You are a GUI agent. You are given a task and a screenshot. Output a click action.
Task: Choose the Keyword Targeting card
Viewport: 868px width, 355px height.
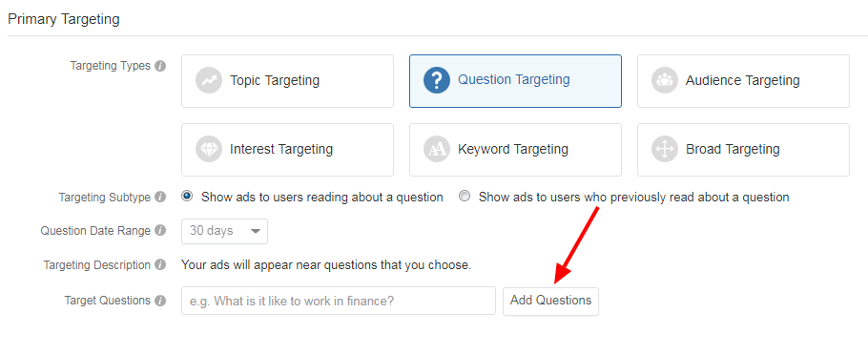(515, 150)
